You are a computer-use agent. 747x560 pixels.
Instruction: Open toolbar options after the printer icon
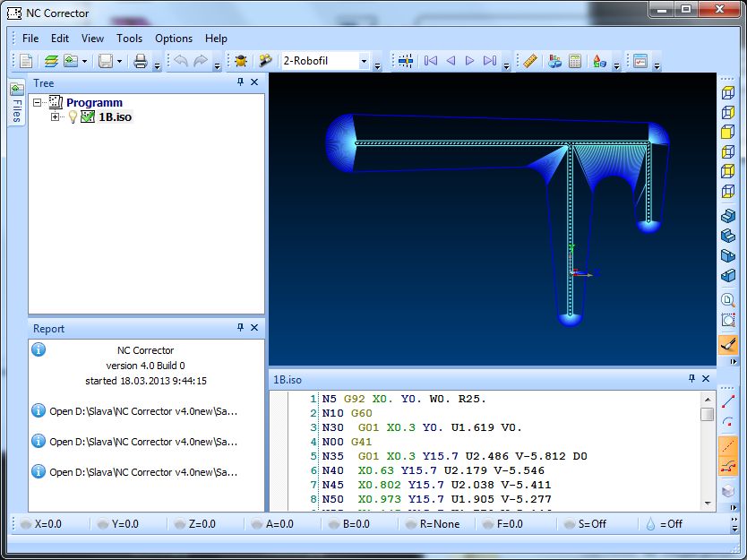(x=158, y=65)
